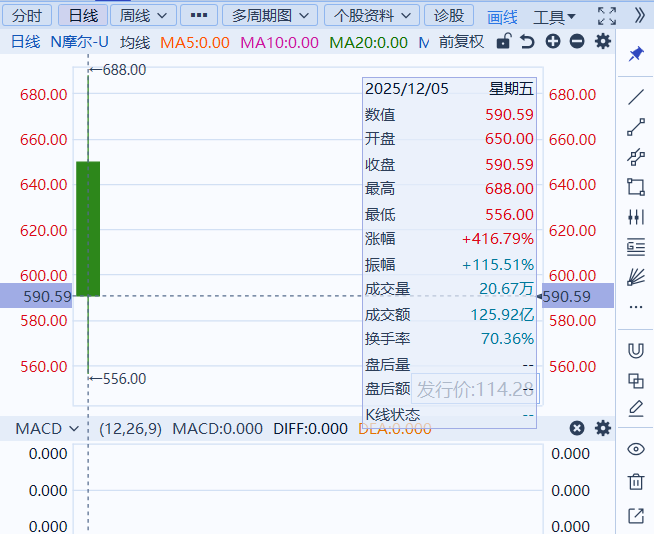This screenshot has width=654, height=534.
Task: Open the 工具 menu
Action: click(x=554, y=17)
